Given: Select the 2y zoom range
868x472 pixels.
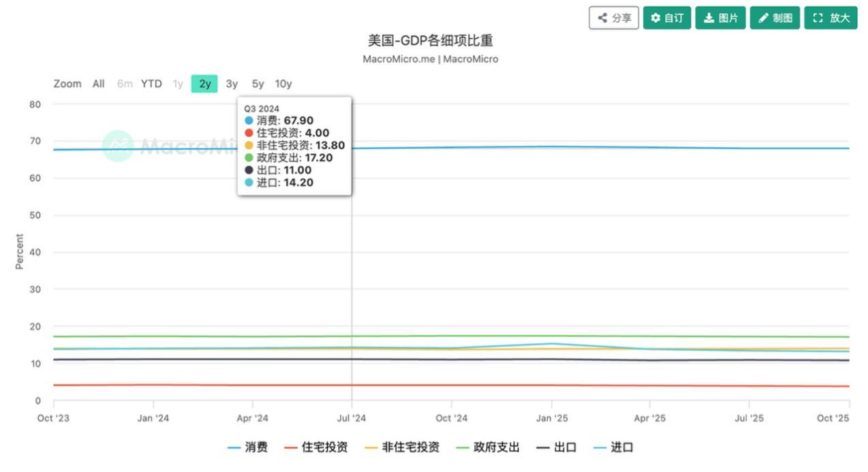Looking at the screenshot, I should click(204, 84).
